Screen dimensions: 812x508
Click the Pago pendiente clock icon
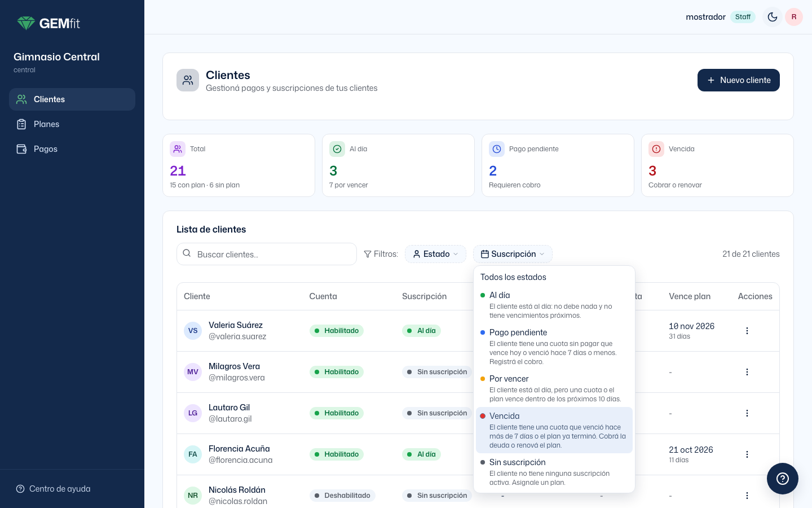pyautogui.click(x=497, y=149)
